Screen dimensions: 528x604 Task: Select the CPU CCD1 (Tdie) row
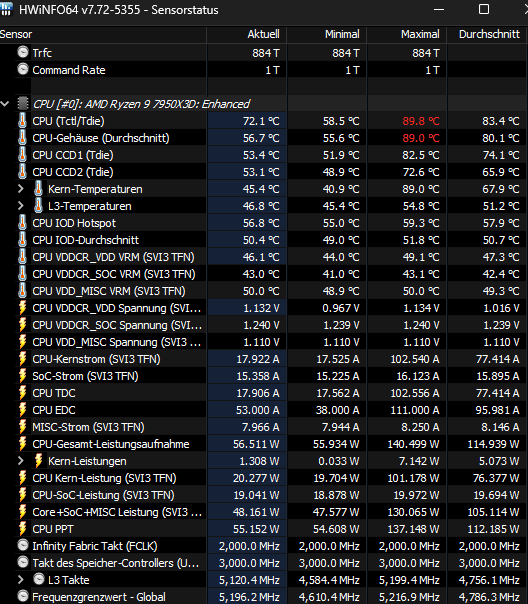(x=264, y=155)
